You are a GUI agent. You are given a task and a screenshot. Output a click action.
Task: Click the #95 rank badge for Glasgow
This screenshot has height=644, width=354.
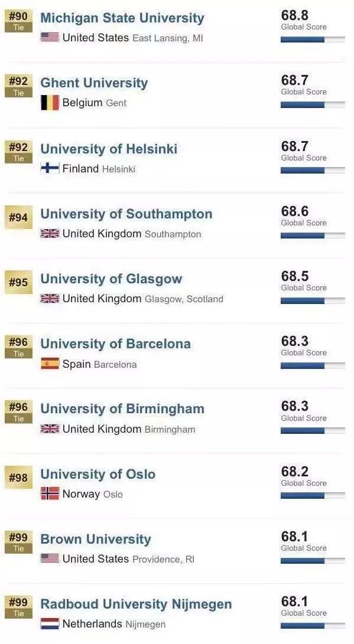(x=18, y=282)
